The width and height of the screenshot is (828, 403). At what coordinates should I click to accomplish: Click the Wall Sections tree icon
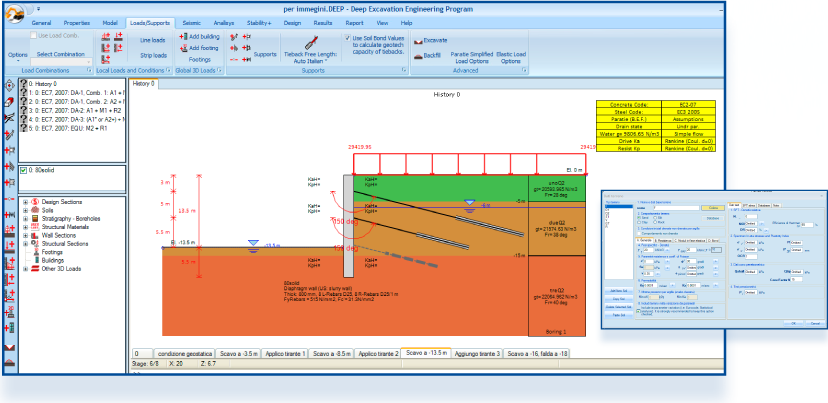(x=35, y=236)
